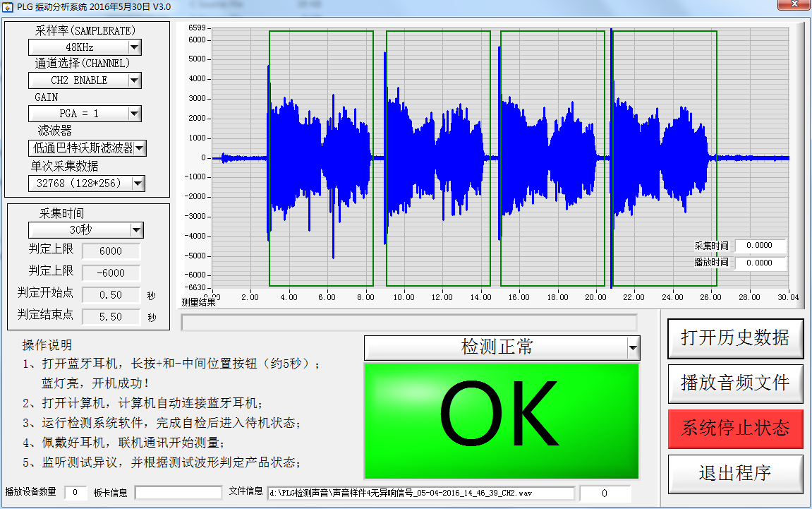Click the 打开历史数据 button
Image resolution: width=812 pixels, height=509 pixels.
(x=735, y=337)
